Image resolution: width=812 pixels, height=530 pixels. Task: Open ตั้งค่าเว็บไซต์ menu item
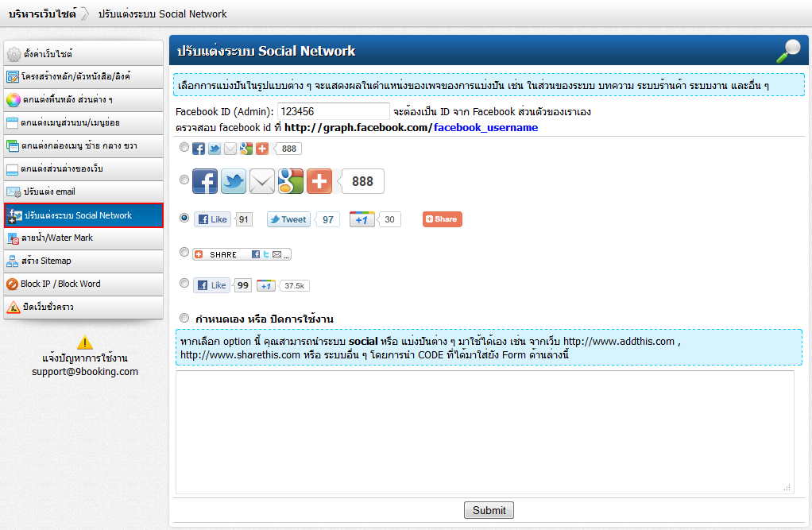point(83,54)
